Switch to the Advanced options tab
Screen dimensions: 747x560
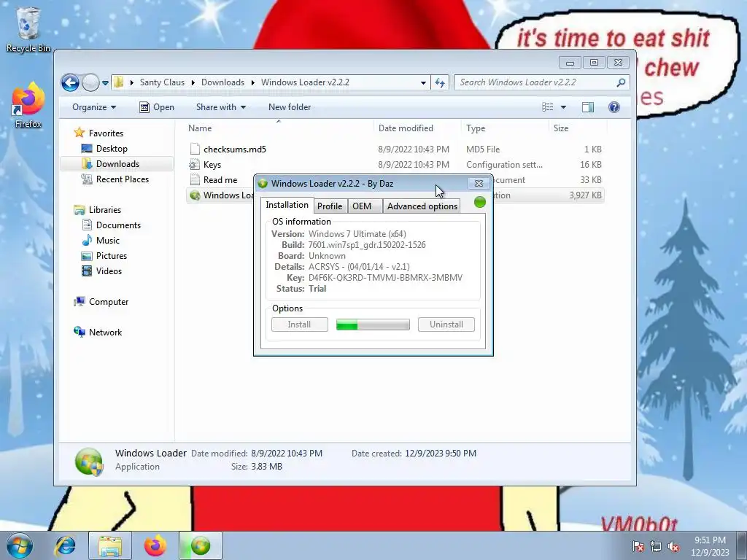coord(422,206)
